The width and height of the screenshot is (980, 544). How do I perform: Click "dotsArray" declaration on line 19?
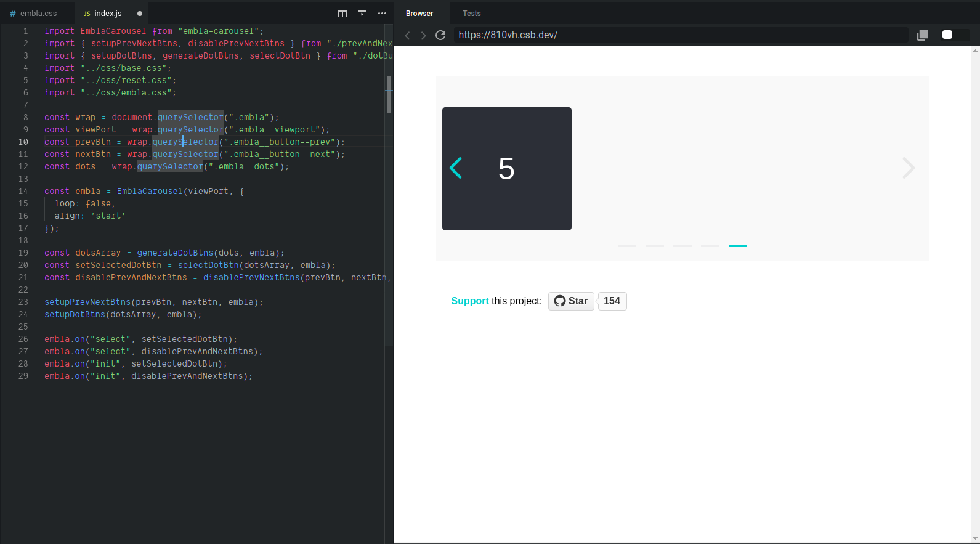pos(98,253)
